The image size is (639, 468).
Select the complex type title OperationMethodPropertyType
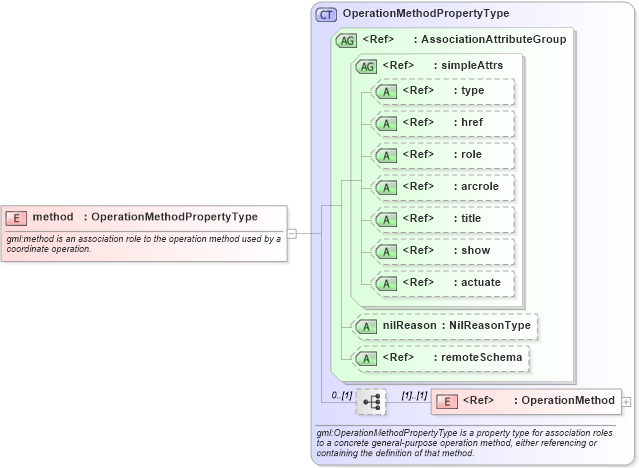click(426, 13)
